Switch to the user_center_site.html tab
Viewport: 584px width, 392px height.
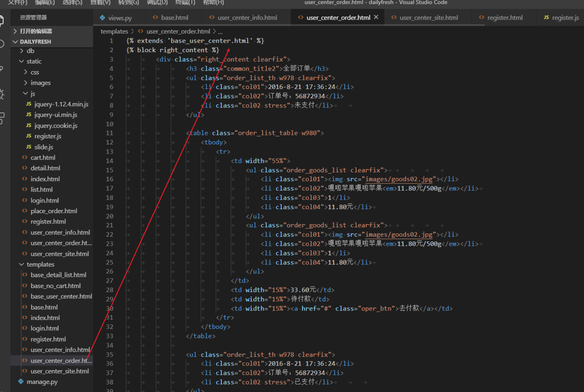click(425, 18)
